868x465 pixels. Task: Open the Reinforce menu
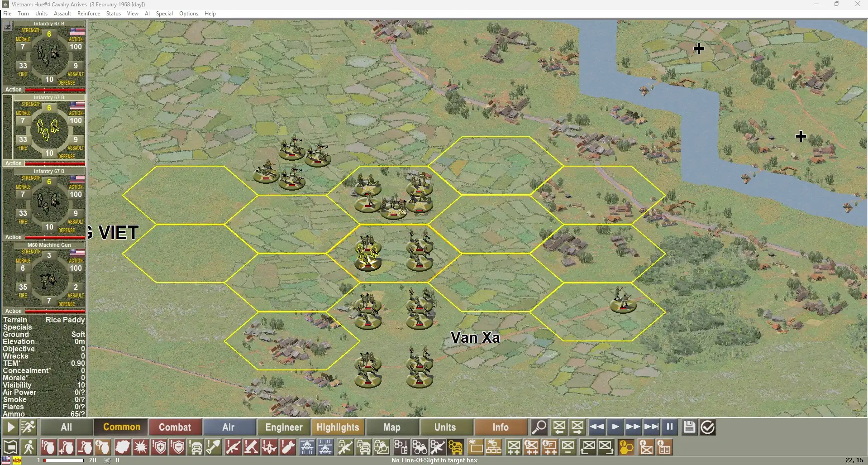(89, 13)
